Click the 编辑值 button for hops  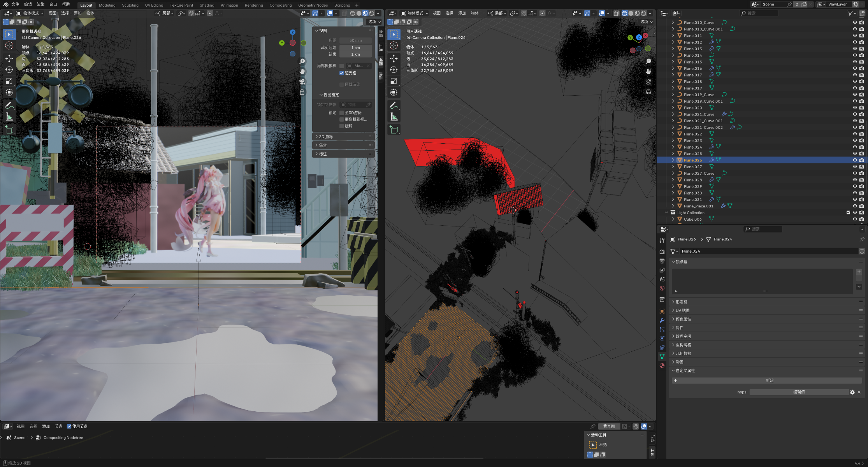pos(798,392)
